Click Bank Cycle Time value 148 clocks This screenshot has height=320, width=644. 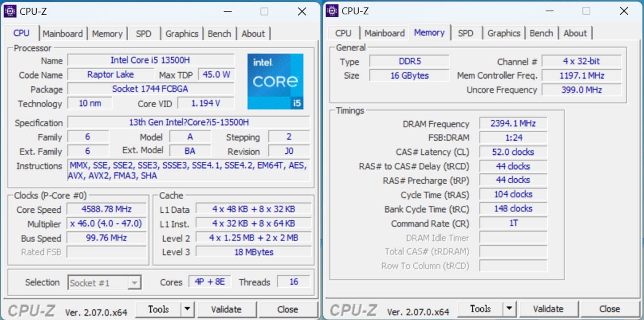tap(513, 209)
